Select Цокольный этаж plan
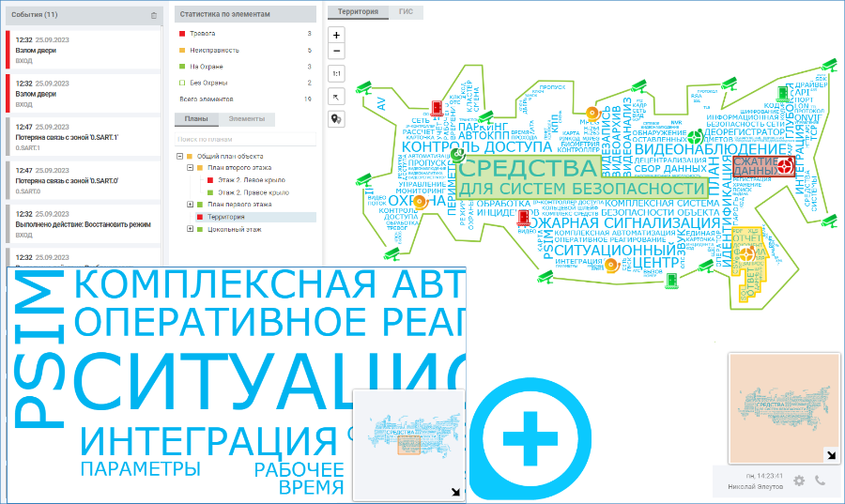Viewport: 845px width, 504px height. (235, 229)
